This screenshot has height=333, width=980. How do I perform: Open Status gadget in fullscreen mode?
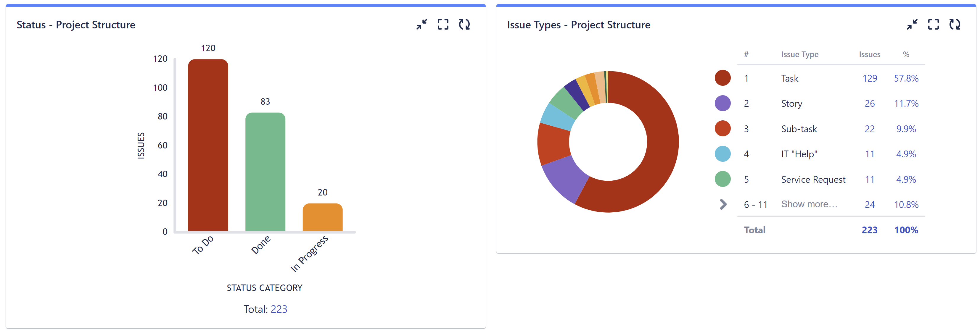(443, 24)
